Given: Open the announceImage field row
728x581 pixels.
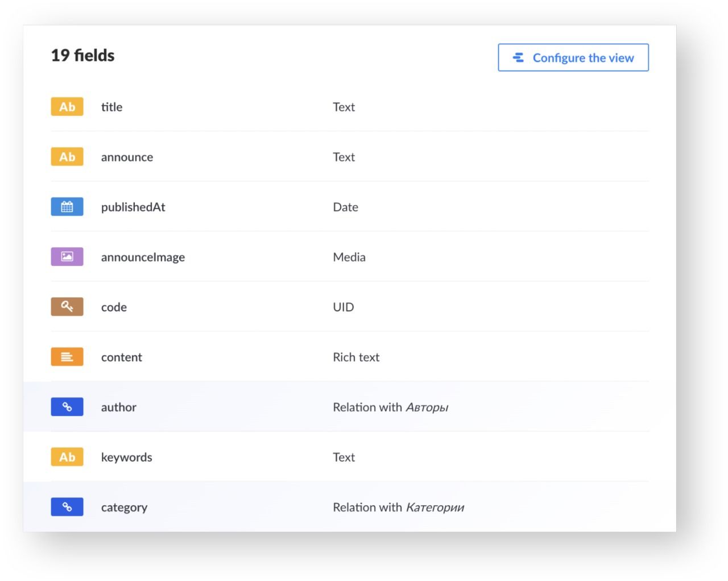Looking at the screenshot, I should pyautogui.click(x=143, y=257).
